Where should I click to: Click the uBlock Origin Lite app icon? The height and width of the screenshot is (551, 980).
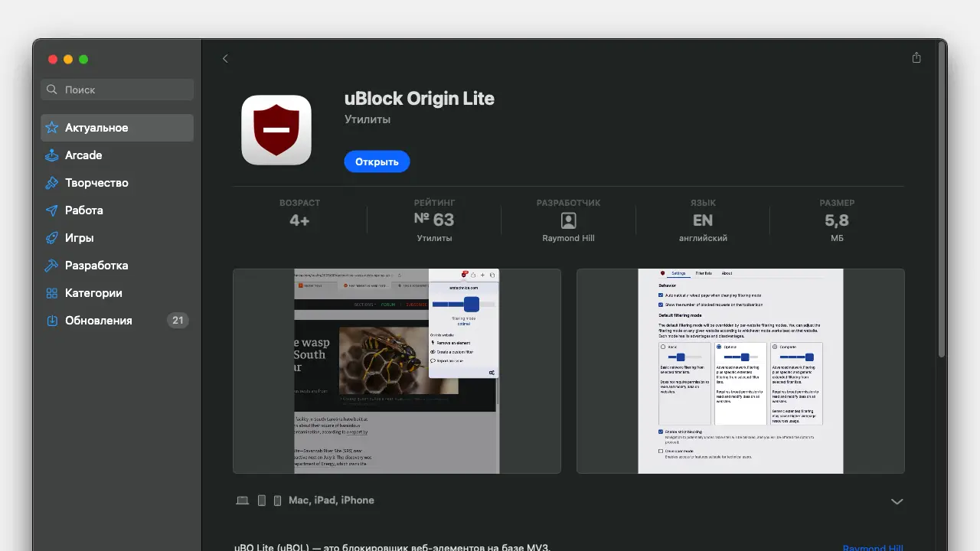point(276,130)
